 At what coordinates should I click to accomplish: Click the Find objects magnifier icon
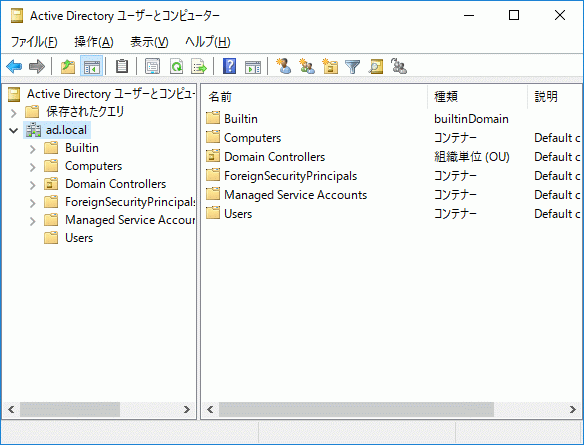coord(375,67)
